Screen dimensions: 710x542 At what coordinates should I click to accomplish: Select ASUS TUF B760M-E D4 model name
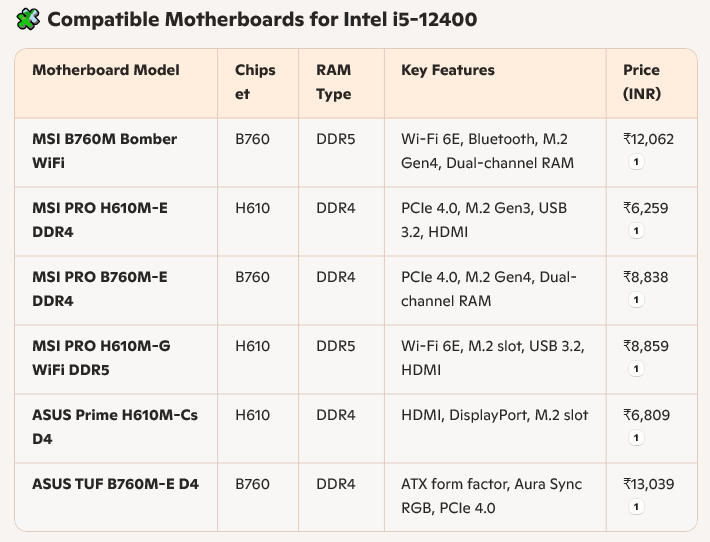coord(115,484)
